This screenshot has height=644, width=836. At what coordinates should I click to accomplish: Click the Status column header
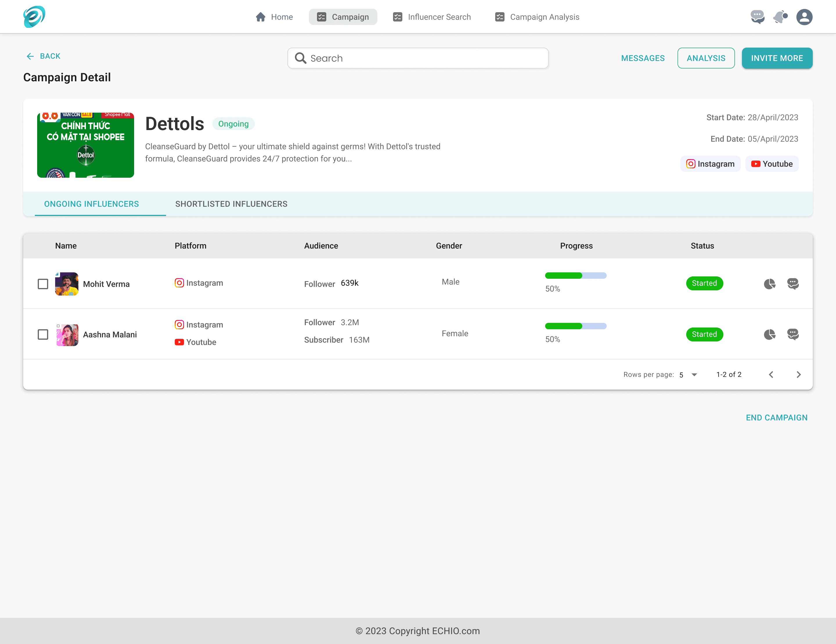[x=702, y=246]
